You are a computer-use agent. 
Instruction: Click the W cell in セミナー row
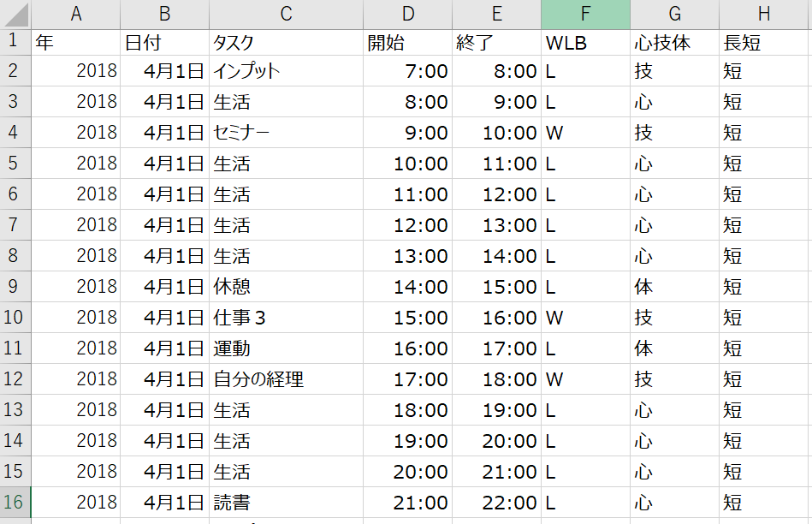[586, 132]
